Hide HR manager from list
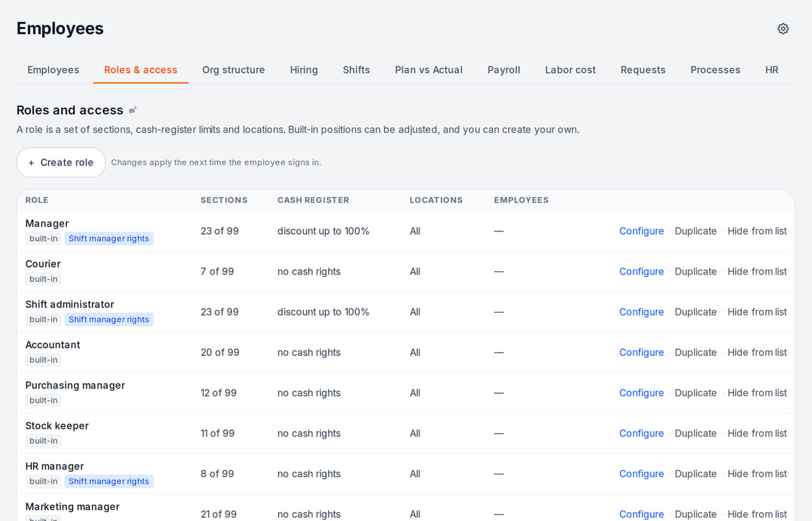Image resolution: width=812 pixels, height=521 pixels. point(757,474)
